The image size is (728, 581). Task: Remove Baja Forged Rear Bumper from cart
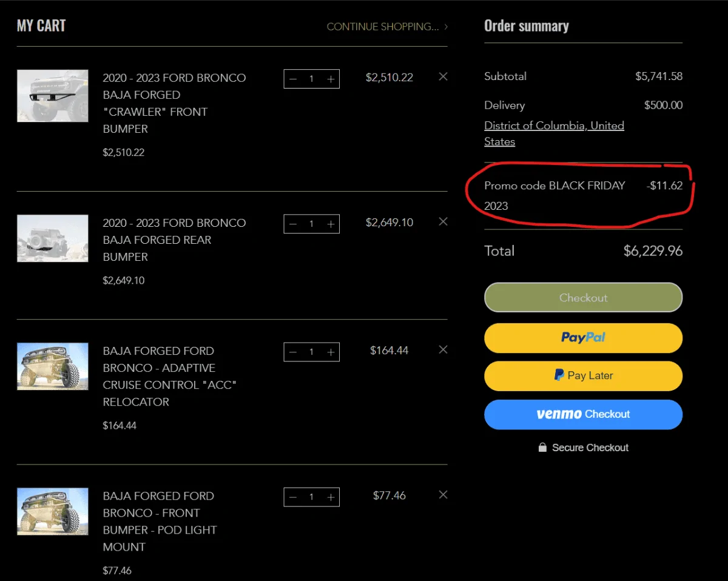tap(443, 221)
